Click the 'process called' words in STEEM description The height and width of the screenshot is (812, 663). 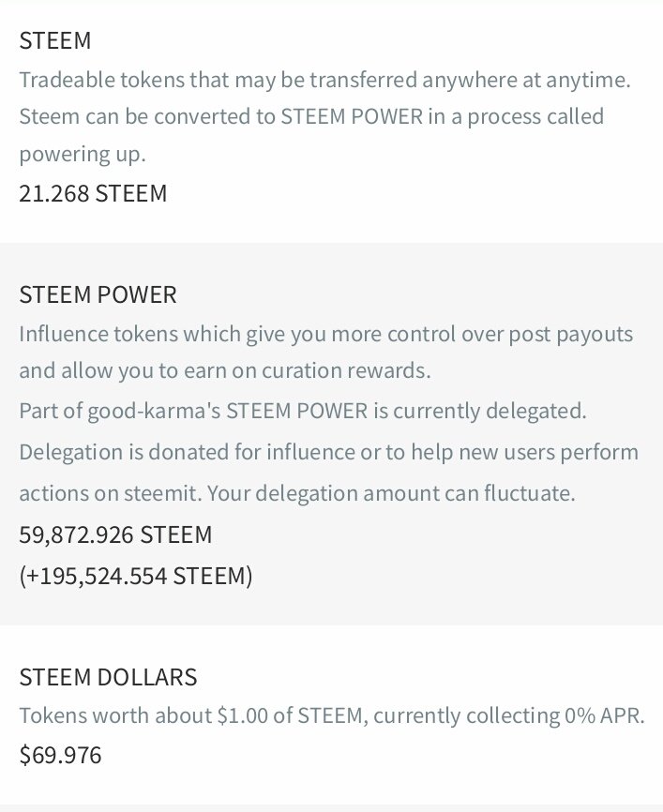pyautogui.click(x=535, y=117)
